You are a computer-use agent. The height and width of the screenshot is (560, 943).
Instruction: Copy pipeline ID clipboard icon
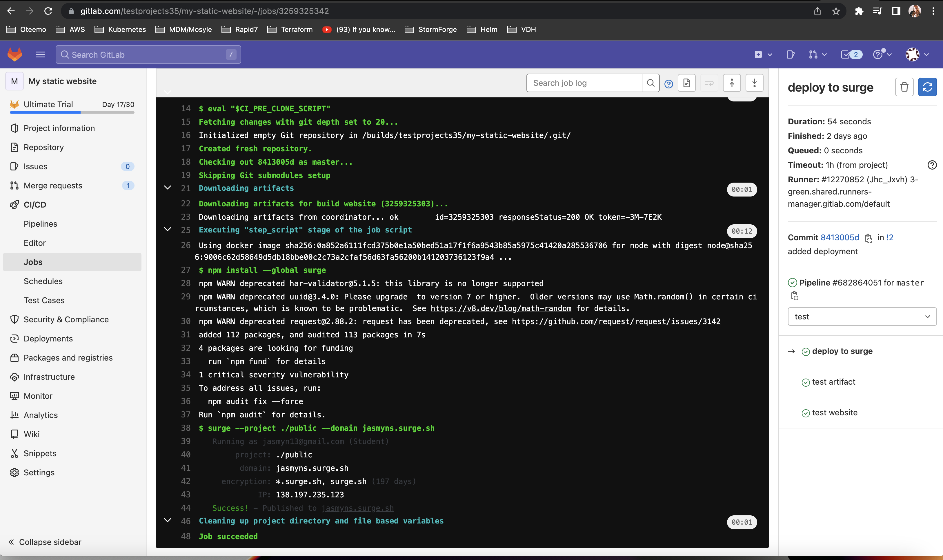click(x=795, y=296)
